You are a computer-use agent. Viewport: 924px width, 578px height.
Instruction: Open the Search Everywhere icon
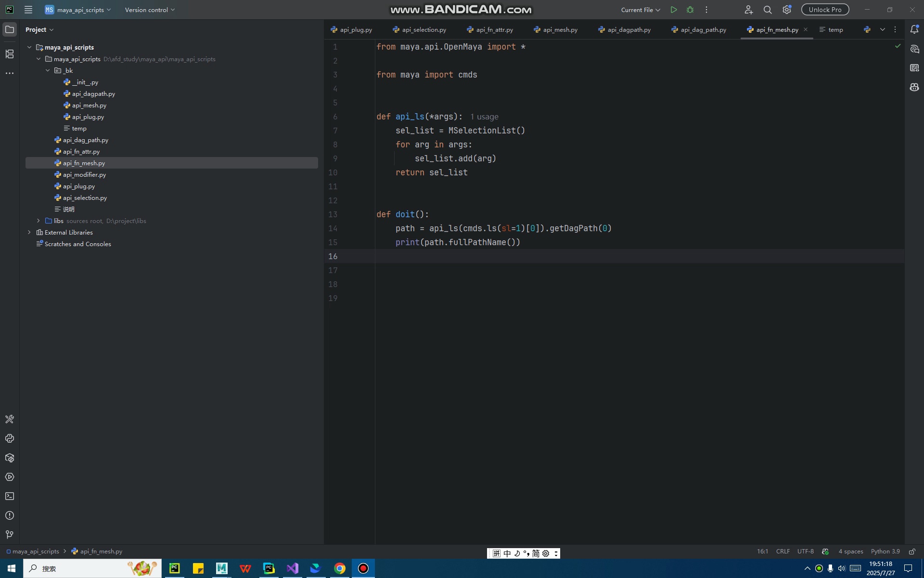coord(768,10)
